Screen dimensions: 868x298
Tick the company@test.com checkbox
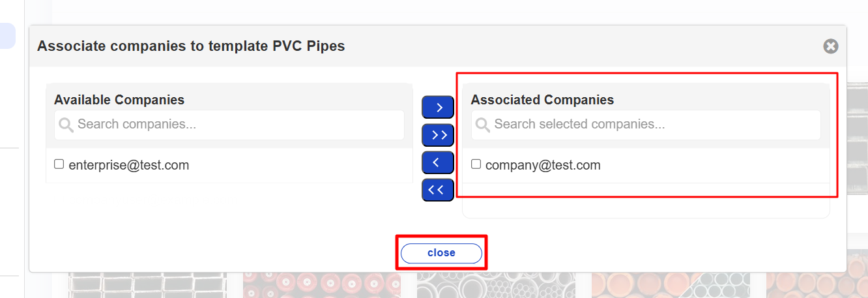pyautogui.click(x=476, y=164)
